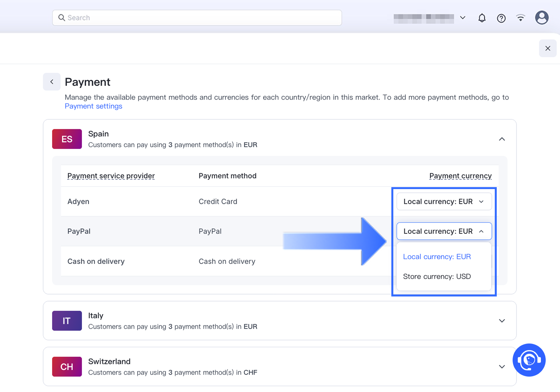Close the panel with the X button

pyautogui.click(x=547, y=48)
